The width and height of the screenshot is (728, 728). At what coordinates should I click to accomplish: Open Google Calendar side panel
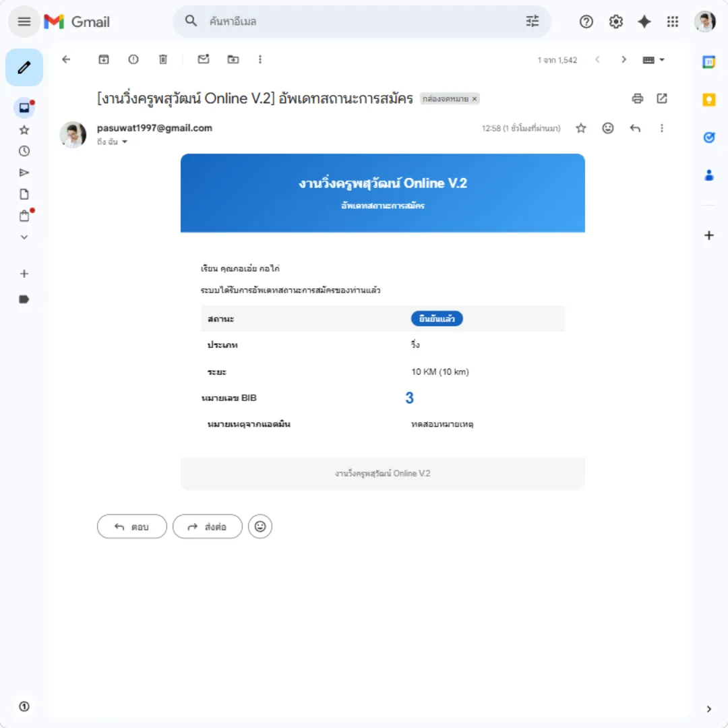tap(709, 62)
